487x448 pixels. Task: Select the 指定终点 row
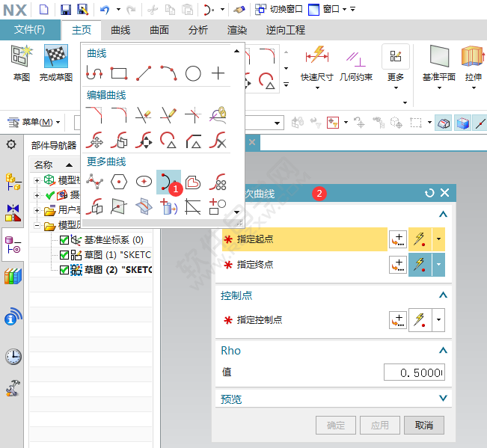coord(305,265)
